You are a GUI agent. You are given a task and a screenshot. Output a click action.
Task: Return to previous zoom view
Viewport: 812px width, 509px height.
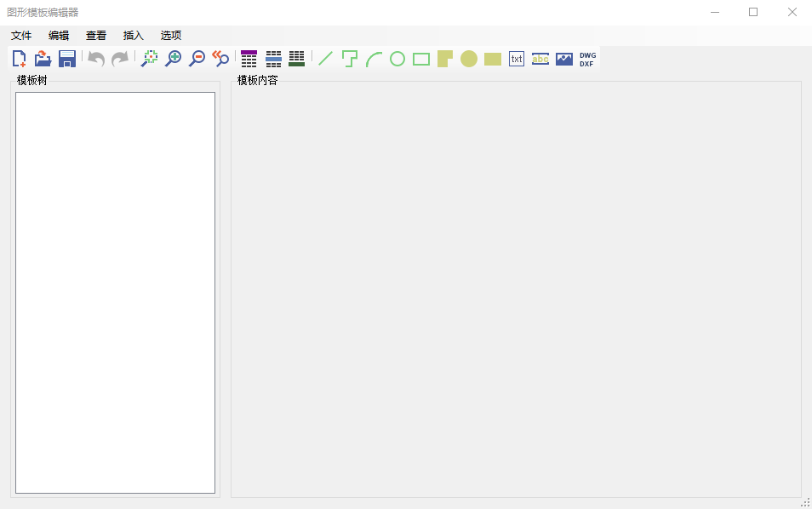pyautogui.click(x=221, y=59)
